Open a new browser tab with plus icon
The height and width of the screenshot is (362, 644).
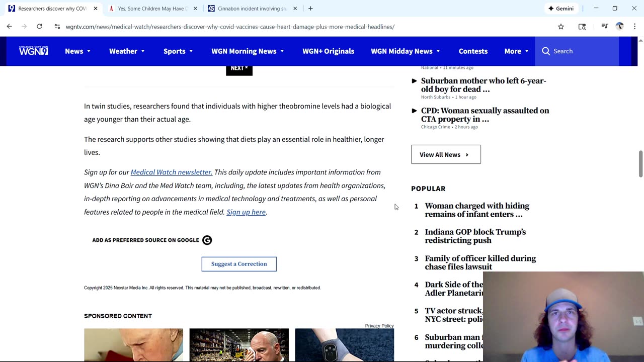310,9
